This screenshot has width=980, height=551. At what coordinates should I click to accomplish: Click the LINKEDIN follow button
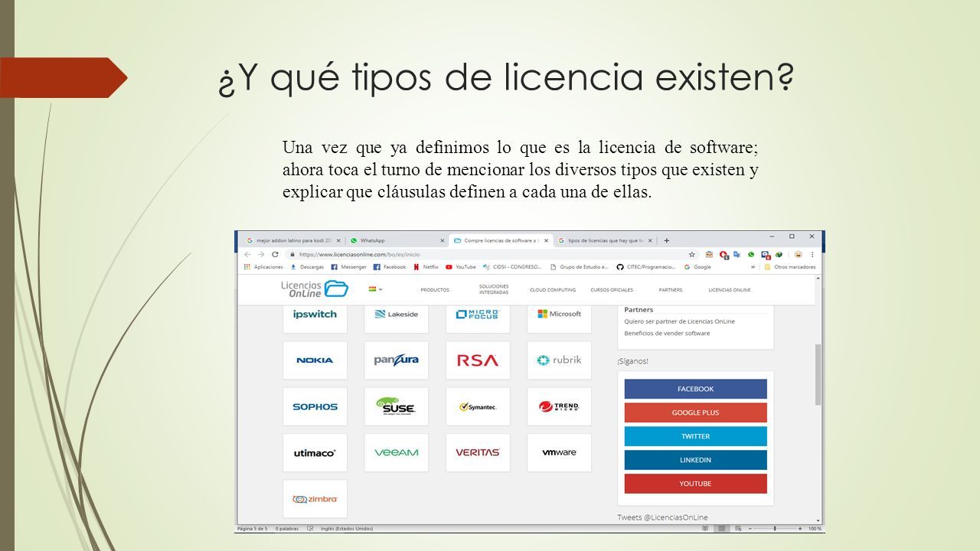click(695, 460)
